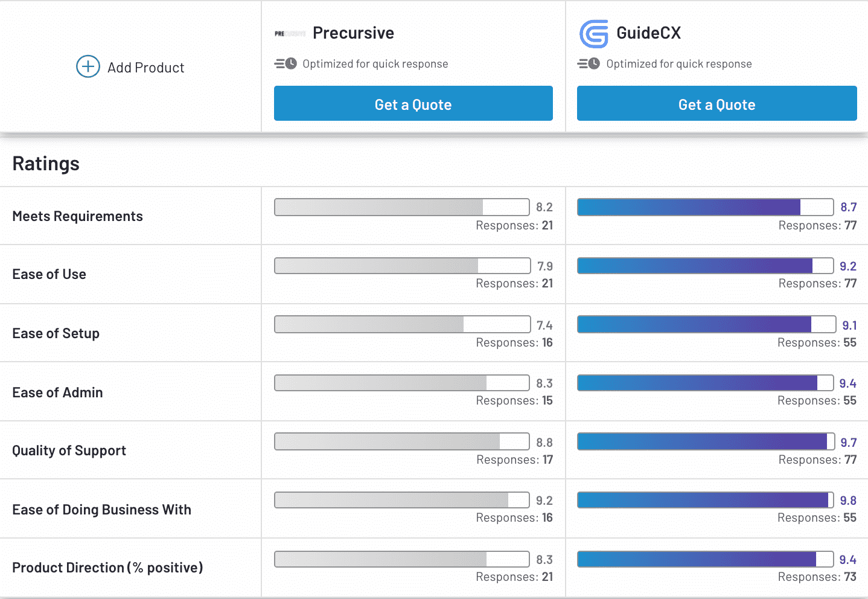Click GuideCX Ease of Admin rating bar
The height and width of the screenshot is (599, 868).
point(706,383)
